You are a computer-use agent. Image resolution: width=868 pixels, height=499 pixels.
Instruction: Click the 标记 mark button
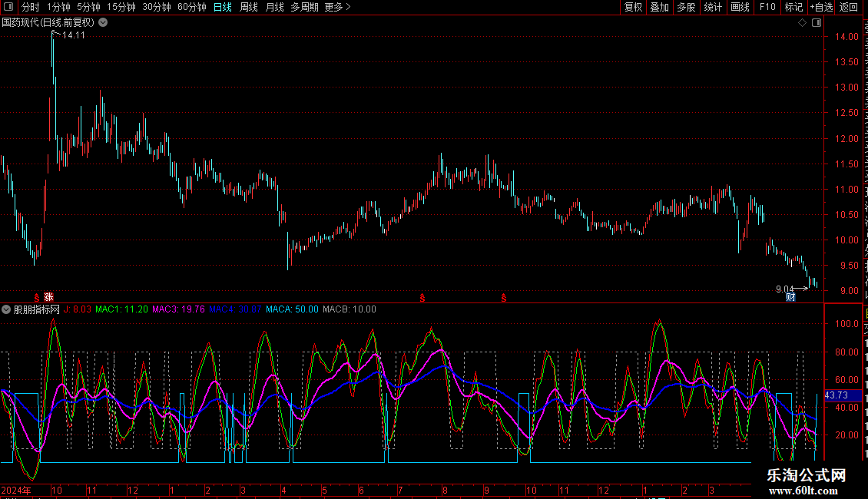(x=793, y=7)
